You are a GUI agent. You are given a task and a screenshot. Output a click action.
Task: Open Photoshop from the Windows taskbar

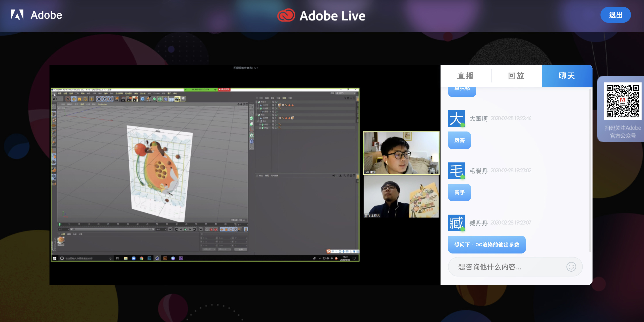[149, 258]
